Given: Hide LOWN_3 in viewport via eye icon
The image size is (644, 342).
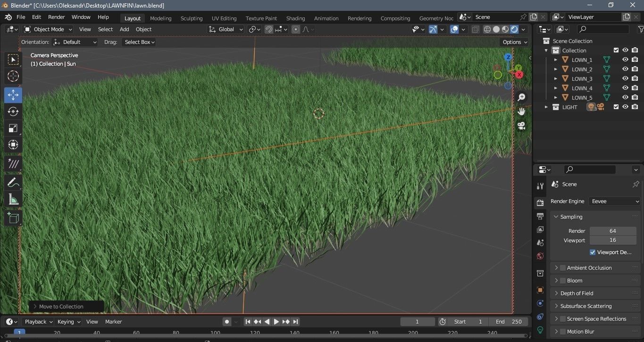Looking at the screenshot, I should 625,79.
